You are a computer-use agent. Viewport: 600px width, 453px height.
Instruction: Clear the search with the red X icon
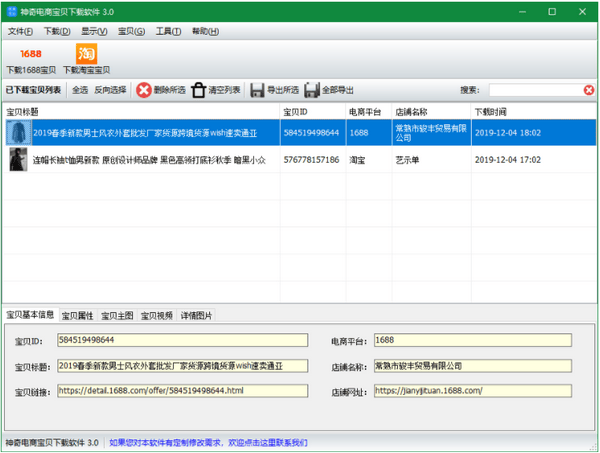tap(589, 90)
